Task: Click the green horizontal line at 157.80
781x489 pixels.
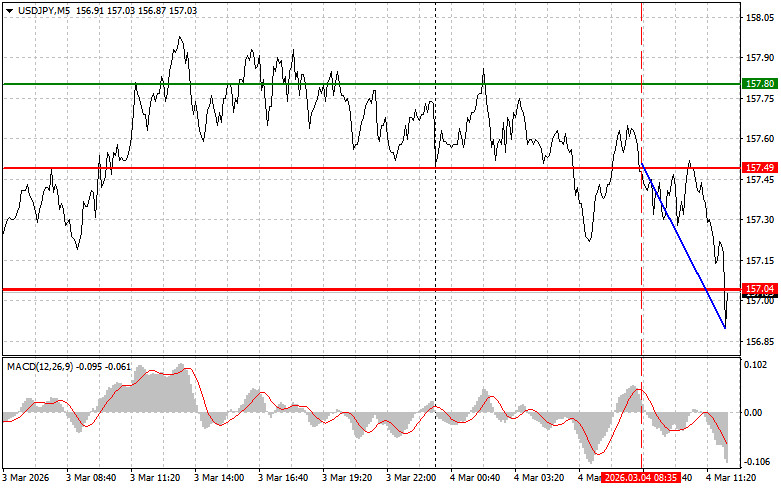Action: point(300,84)
